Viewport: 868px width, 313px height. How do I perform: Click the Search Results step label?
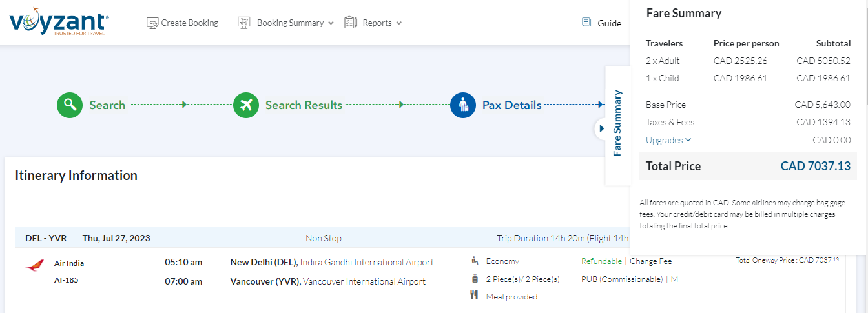coord(304,105)
